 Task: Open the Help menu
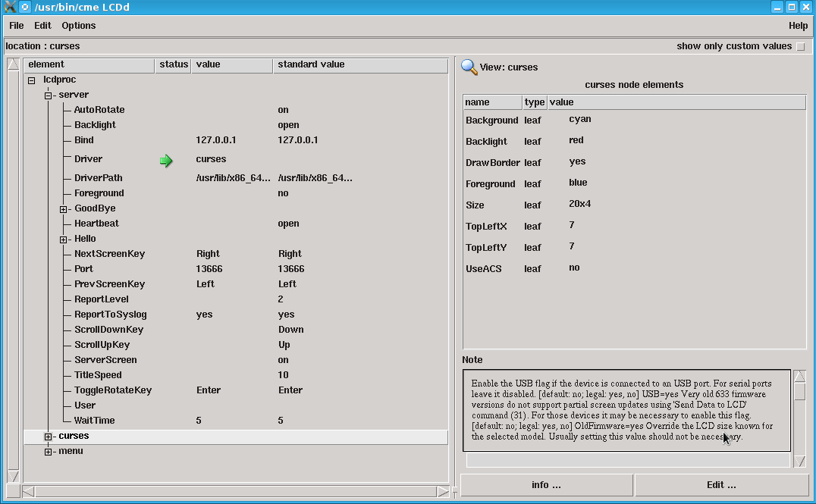798,25
